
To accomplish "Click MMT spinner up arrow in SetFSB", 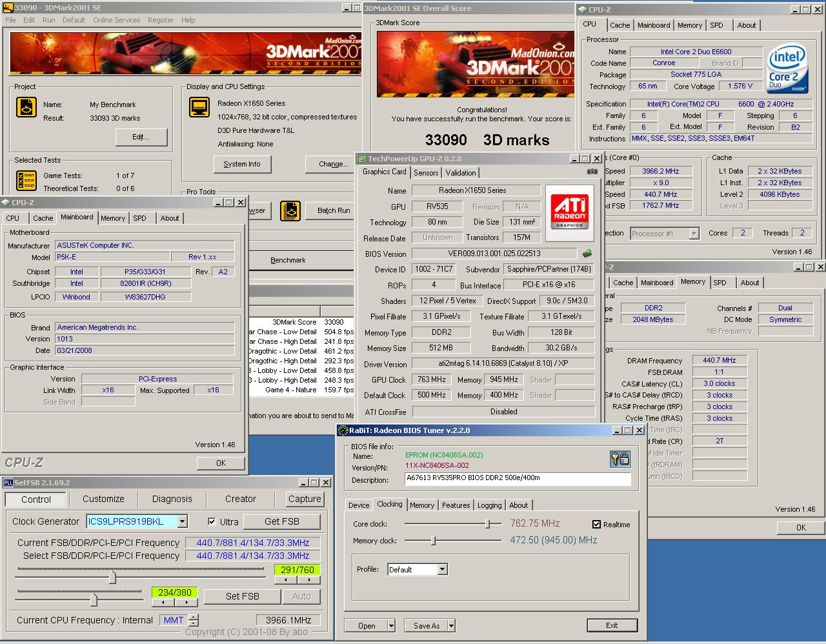I will click(194, 616).
